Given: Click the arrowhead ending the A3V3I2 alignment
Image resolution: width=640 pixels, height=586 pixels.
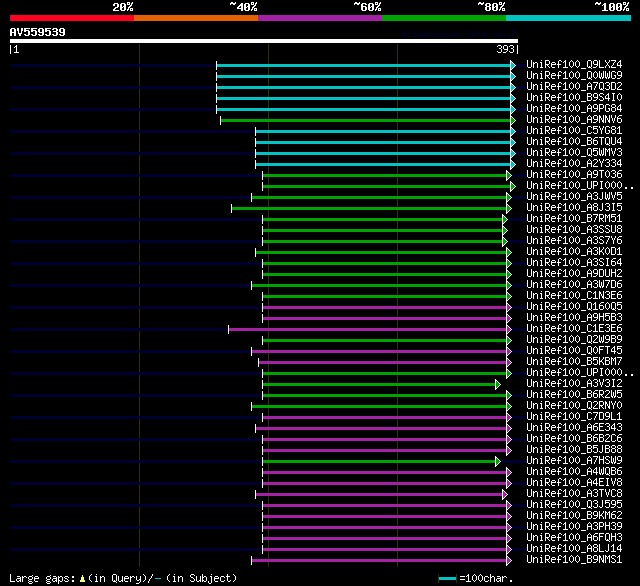Looking at the screenshot, I should [498, 385].
